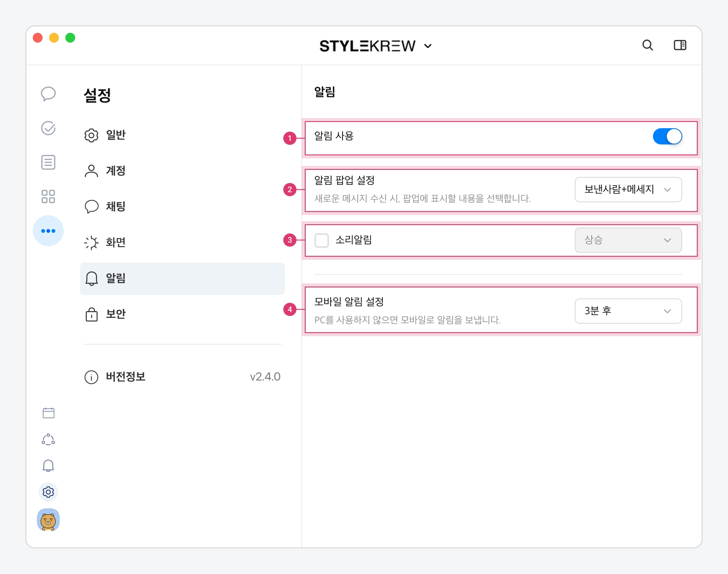Image resolution: width=728 pixels, height=574 pixels.
Task: Click the blue more options dots icon
Action: coord(48,231)
